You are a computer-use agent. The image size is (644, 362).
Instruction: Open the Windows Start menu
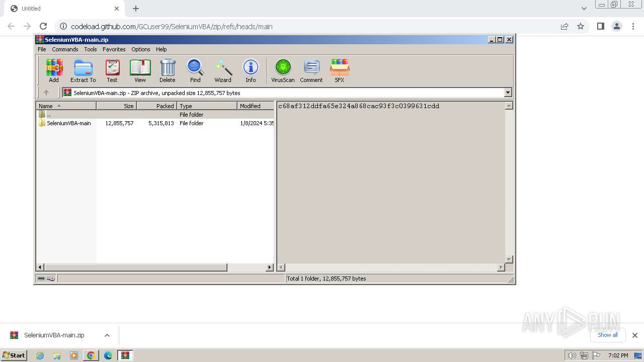pyautogui.click(x=14, y=355)
